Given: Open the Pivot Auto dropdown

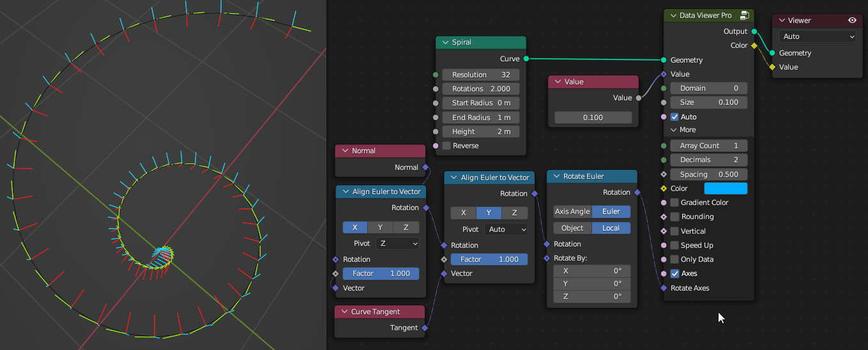Looking at the screenshot, I should pos(506,229).
